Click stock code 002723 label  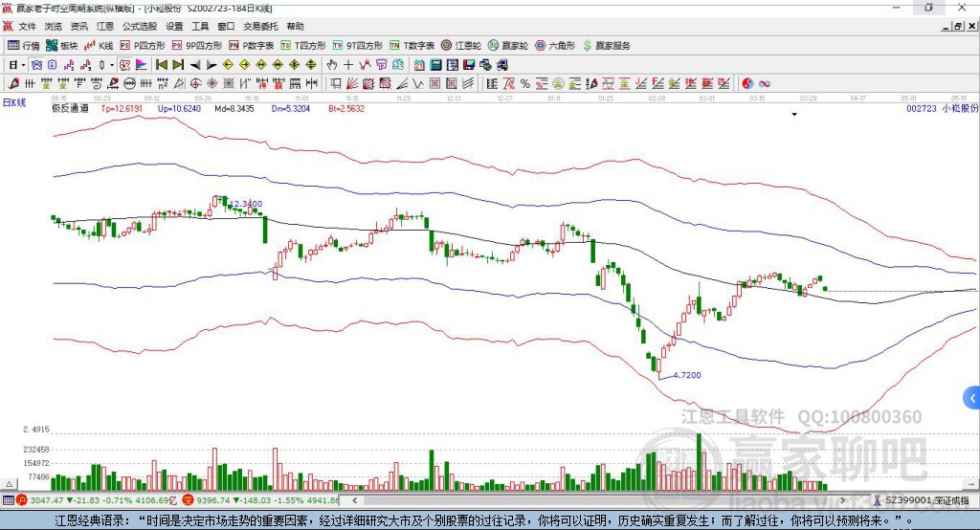click(922, 108)
